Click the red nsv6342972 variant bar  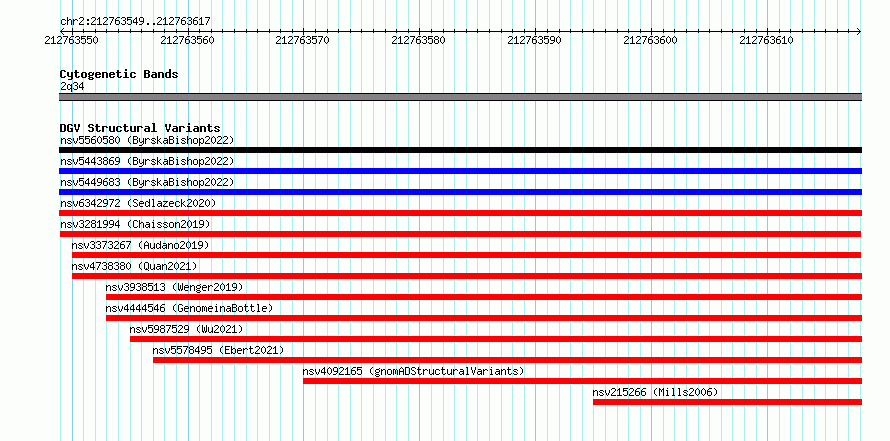[460, 213]
